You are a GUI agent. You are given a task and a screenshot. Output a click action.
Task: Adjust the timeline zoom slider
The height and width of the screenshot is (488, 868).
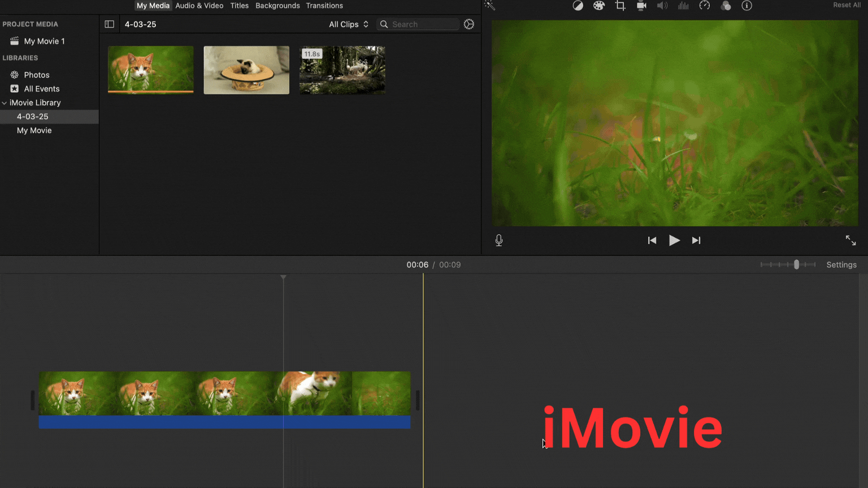[x=796, y=264]
